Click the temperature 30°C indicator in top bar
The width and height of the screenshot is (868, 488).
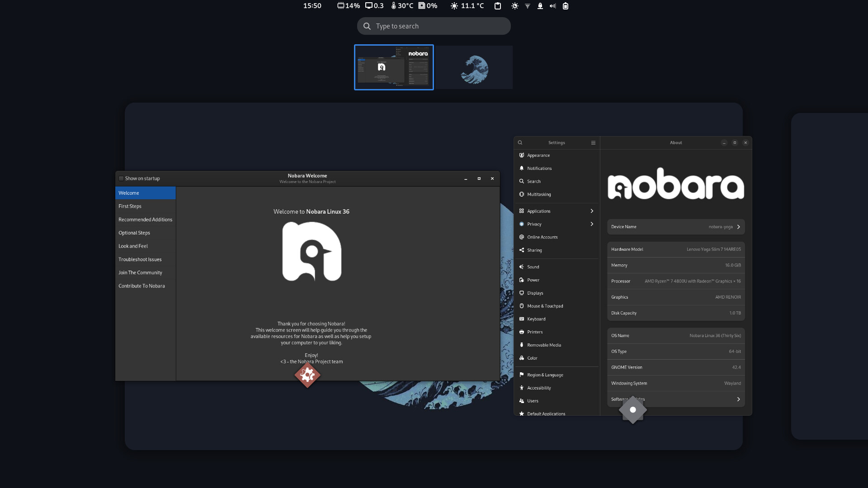(402, 6)
